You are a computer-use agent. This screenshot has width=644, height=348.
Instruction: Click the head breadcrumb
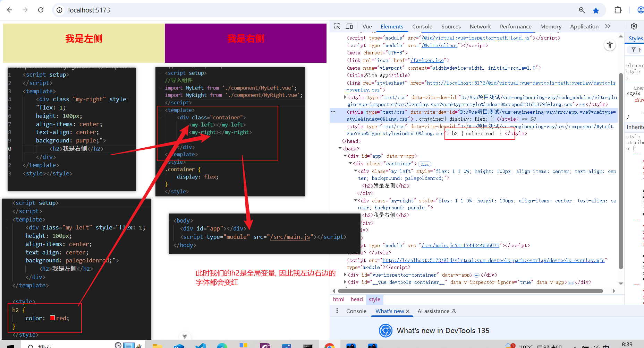pyautogui.click(x=356, y=299)
